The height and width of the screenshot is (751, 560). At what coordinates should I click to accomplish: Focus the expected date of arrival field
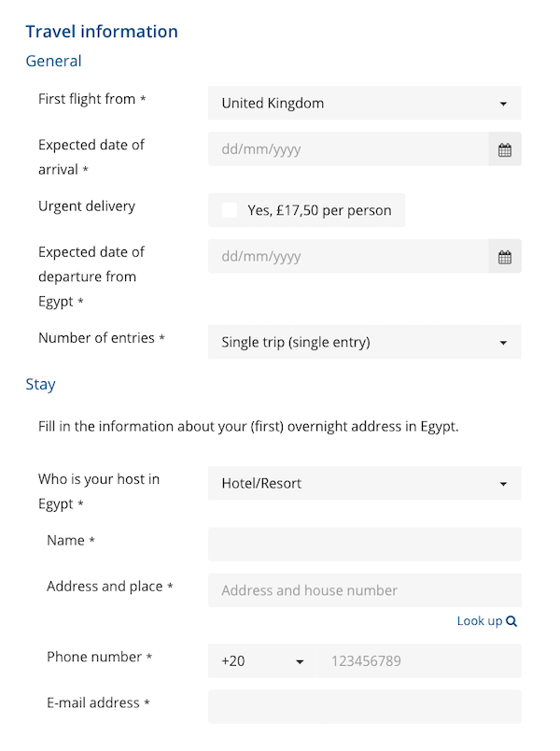[347, 149]
